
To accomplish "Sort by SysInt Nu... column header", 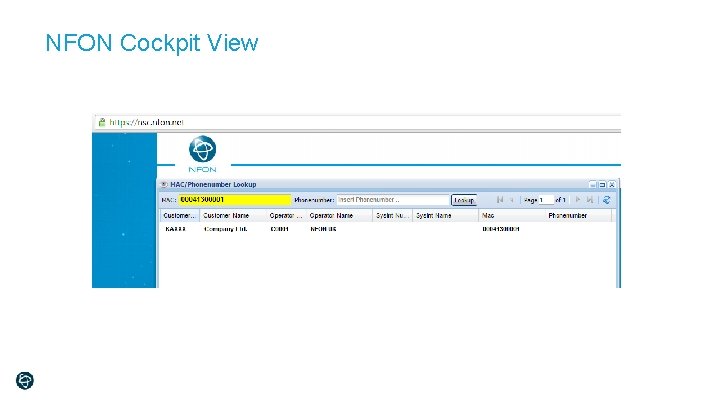I will coord(392,215).
